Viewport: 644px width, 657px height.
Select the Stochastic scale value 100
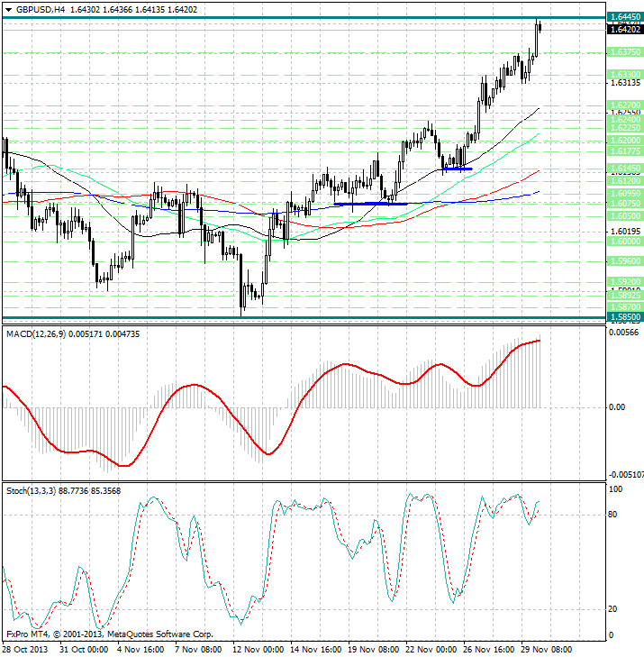coord(615,489)
